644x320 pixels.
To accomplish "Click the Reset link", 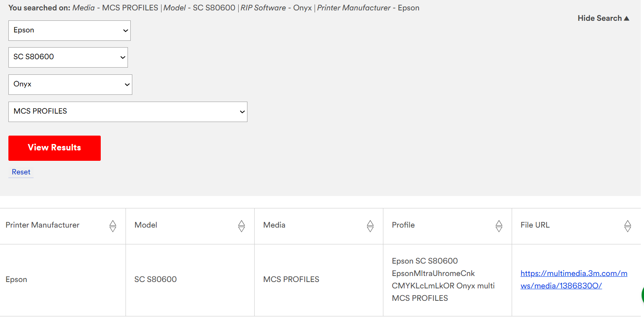I will coord(21,172).
